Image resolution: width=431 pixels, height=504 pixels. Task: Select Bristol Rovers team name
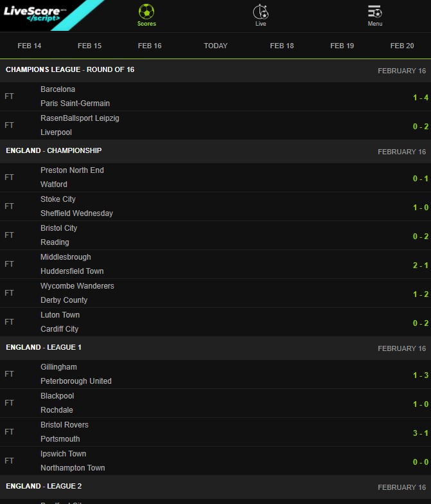tap(64, 425)
